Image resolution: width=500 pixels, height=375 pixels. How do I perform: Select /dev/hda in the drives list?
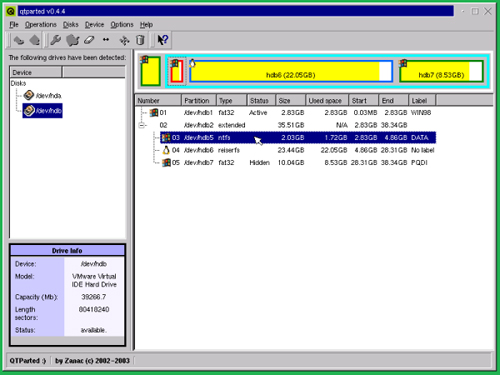[43, 96]
